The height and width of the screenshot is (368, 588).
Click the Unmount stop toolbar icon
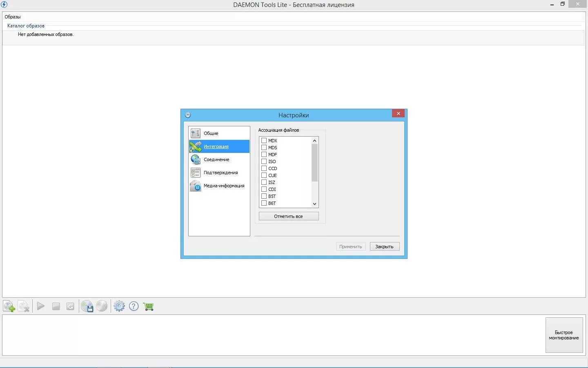point(56,306)
